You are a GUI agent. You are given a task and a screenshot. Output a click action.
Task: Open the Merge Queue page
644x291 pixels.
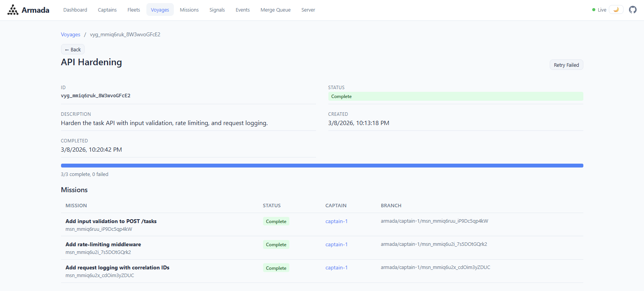click(275, 10)
